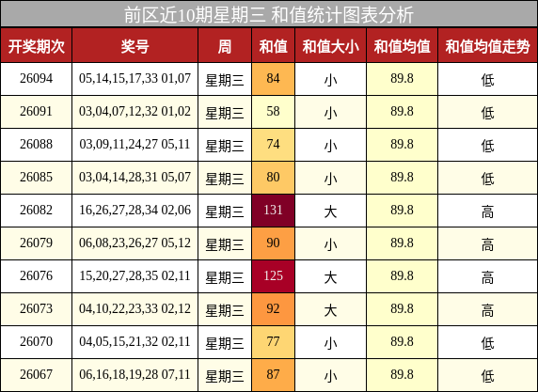The image size is (538, 392).
Task: Click winning numbers 04,10,22,23,33 02,12
Action: 134,309
